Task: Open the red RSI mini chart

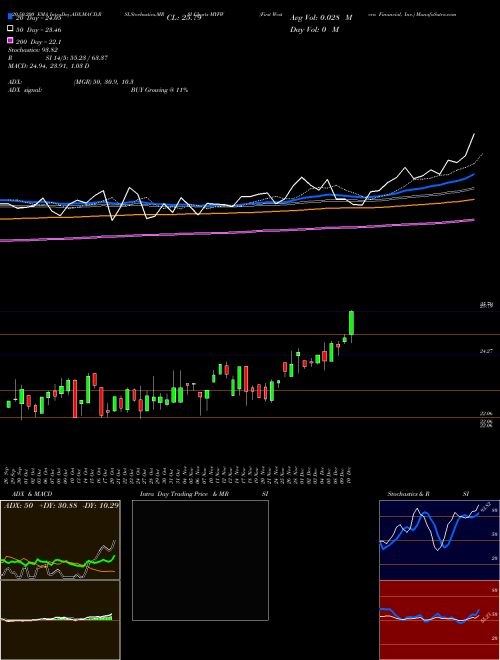Action: (439, 620)
